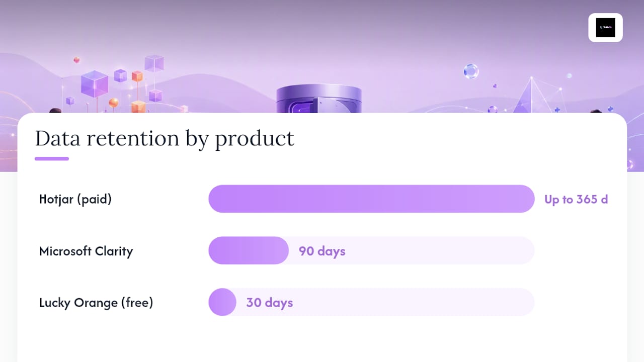This screenshot has width=644, height=362.
Task: Select the pale lavender cube at the top
Action: pos(154,63)
